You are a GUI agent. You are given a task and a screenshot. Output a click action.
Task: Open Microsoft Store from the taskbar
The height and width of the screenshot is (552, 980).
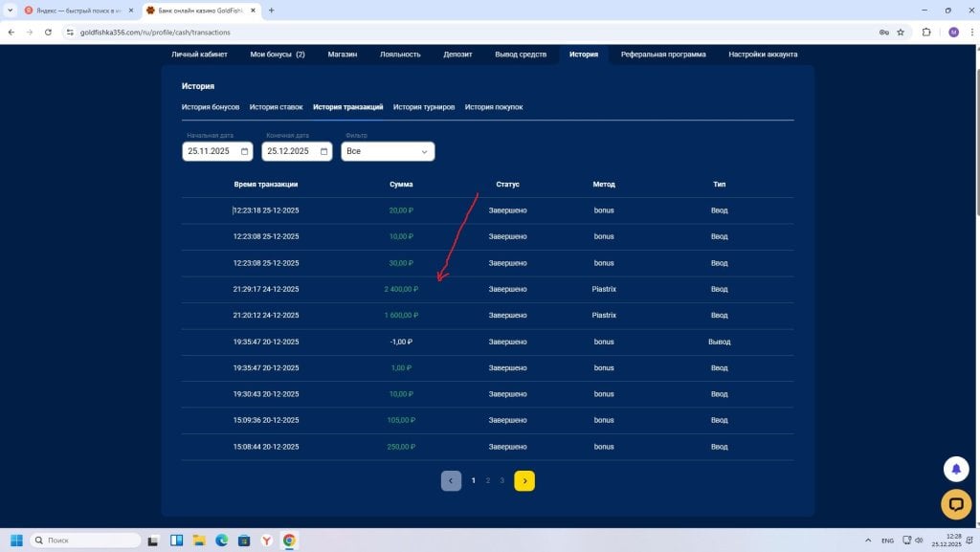[244, 541]
